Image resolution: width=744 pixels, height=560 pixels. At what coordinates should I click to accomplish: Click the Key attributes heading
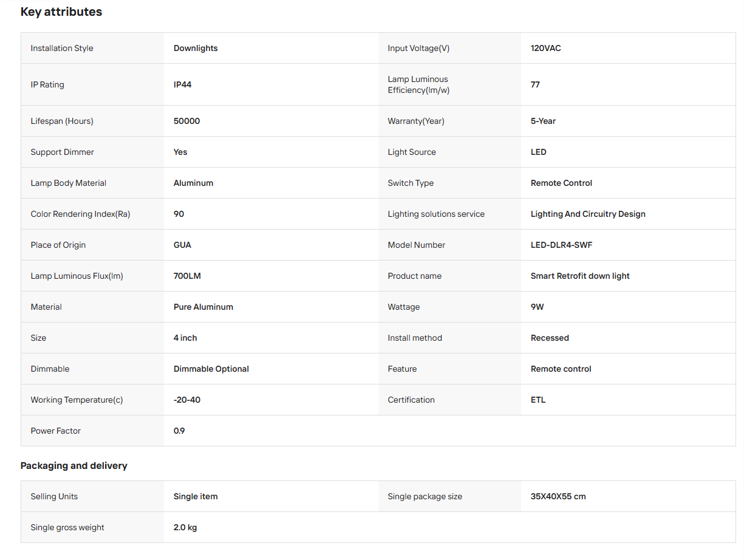(61, 12)
